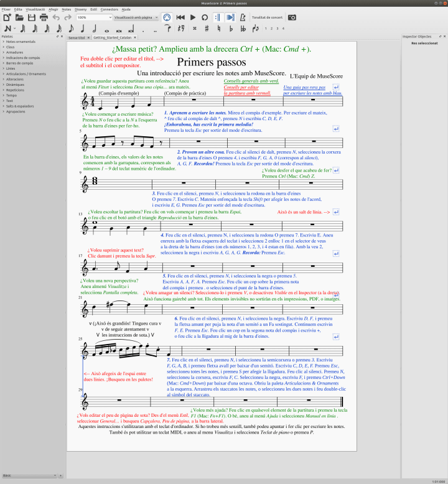Click the camera image capture icon
This screenshot has width=448, height=484.
(292, 17)
